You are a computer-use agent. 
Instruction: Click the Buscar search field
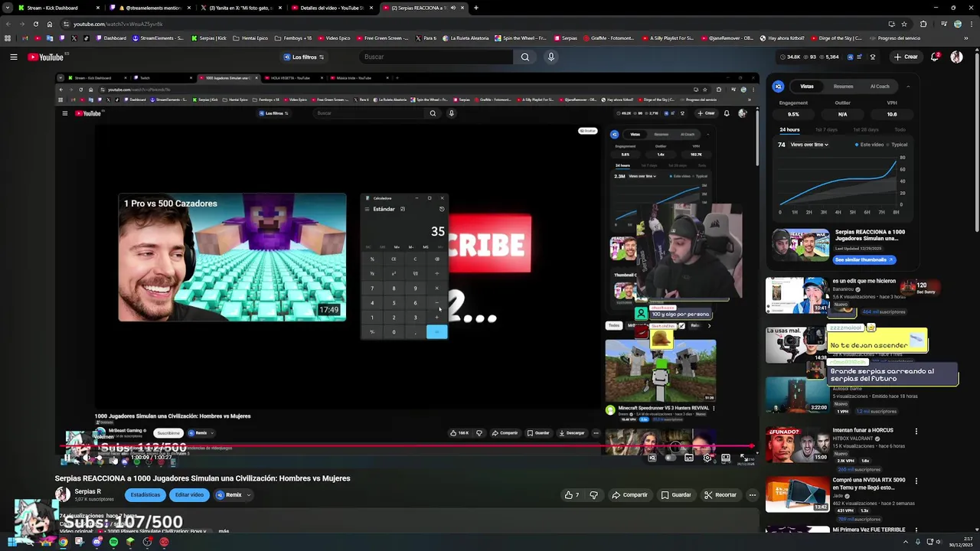point(436,57)
